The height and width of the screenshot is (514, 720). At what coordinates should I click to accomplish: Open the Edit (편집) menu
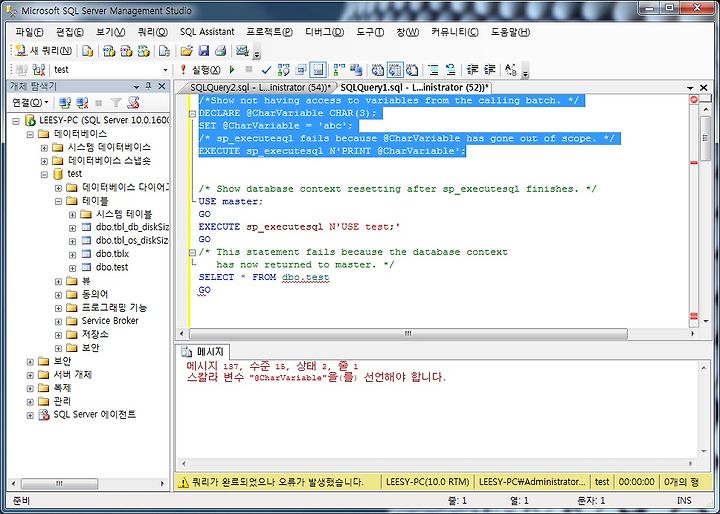tap(70, 32)
